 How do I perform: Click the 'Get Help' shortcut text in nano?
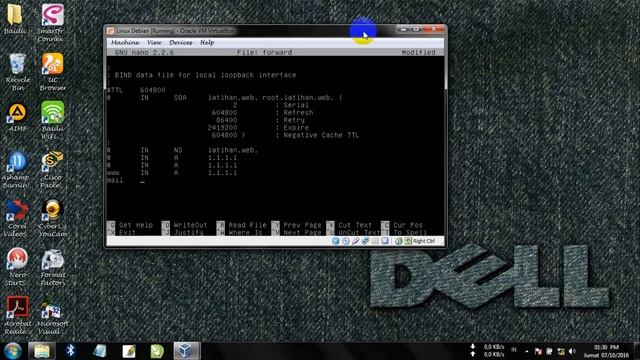click(136, 225)
